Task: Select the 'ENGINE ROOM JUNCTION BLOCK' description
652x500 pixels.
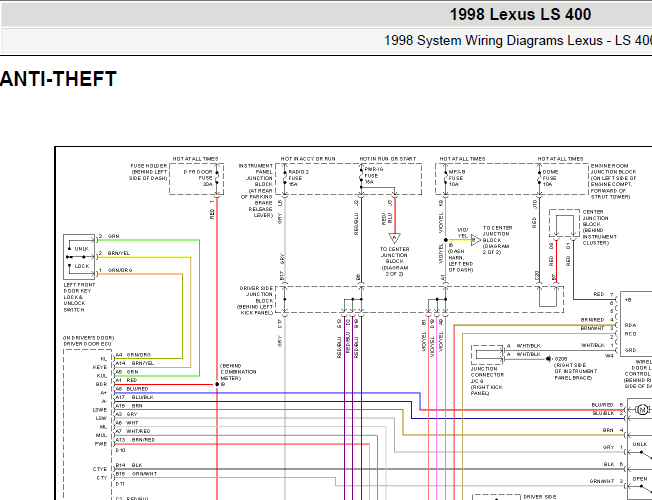Action: tap(613, 181)
